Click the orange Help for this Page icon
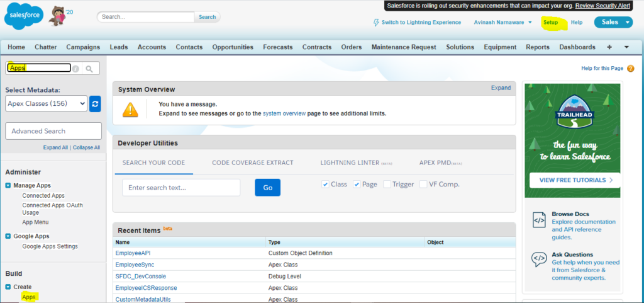Screen dimensions: 644x303 [630, 69]
